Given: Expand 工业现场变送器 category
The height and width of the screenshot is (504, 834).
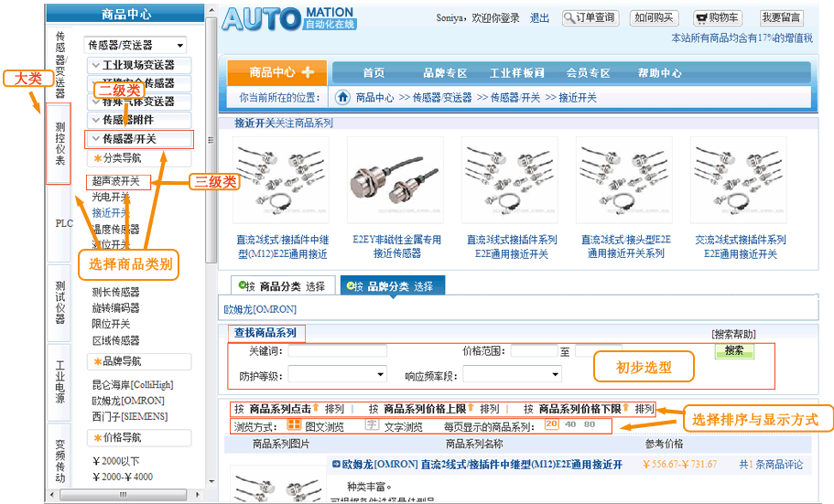Looking at the screenshot, I should [139, 65].
